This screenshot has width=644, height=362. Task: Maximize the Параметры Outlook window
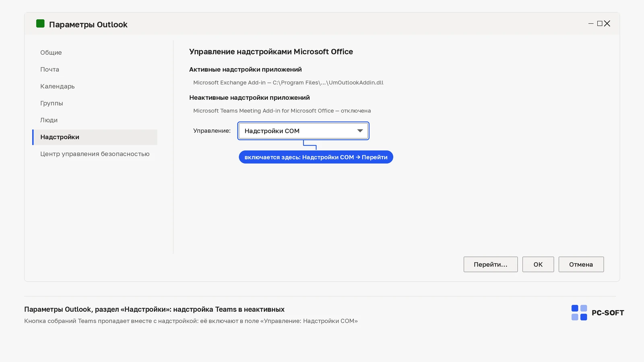pos(600,24)
